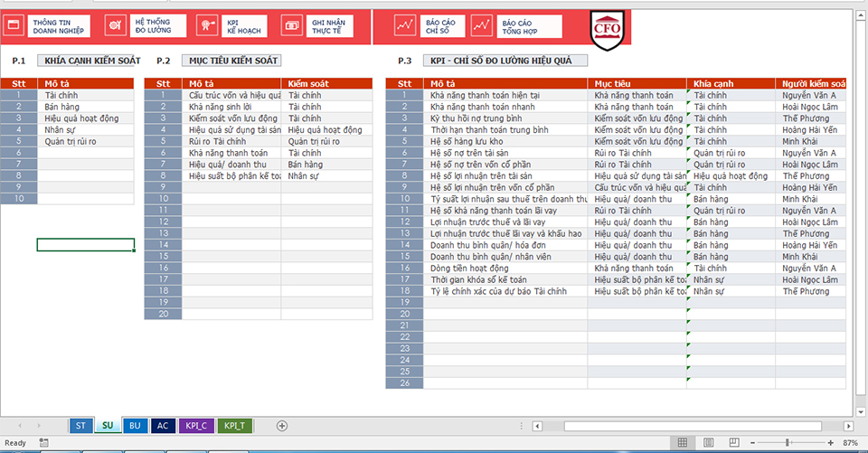Click horizontal scrollbar right arrow
This screenshot has height=453, width=868.
(x=848, y=425)
